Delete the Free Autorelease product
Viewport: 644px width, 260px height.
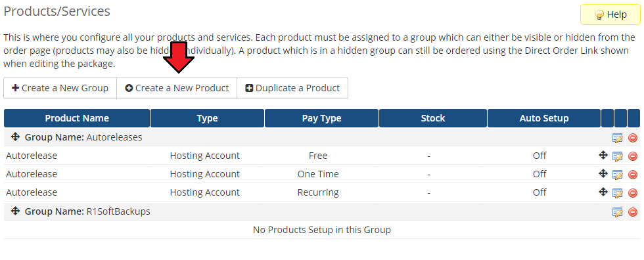[x=633, y=156]
